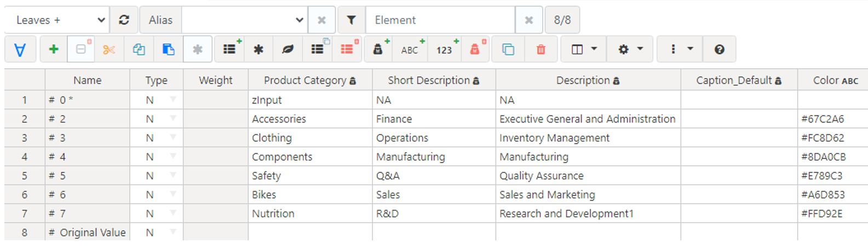This screenshot has height=248, width=868.
Task: Click the Description column header
Action: coord(588,80)
